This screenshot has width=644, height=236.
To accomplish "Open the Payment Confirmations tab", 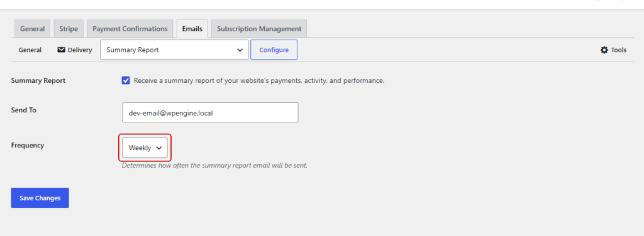I will click(130, 29).
